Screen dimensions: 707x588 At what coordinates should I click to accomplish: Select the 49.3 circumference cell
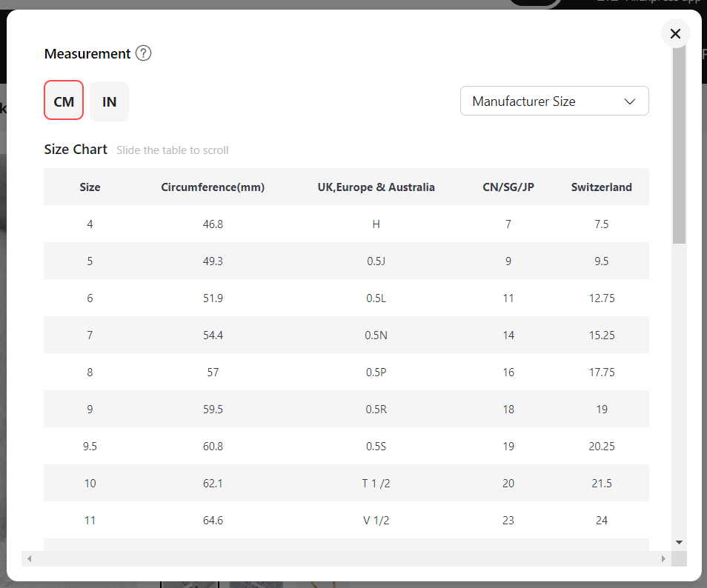click(213, 261)
